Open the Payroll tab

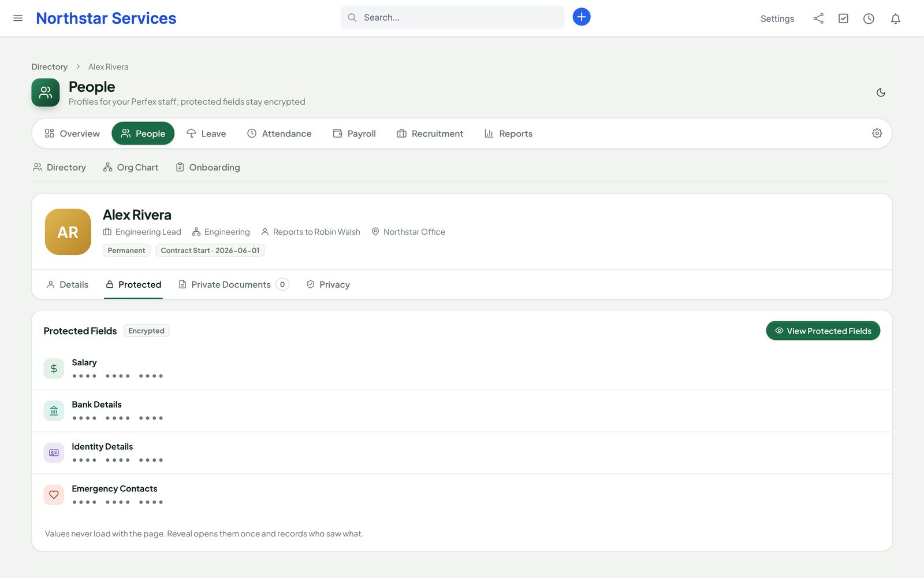pyautogui.click(x=355, y=134)
